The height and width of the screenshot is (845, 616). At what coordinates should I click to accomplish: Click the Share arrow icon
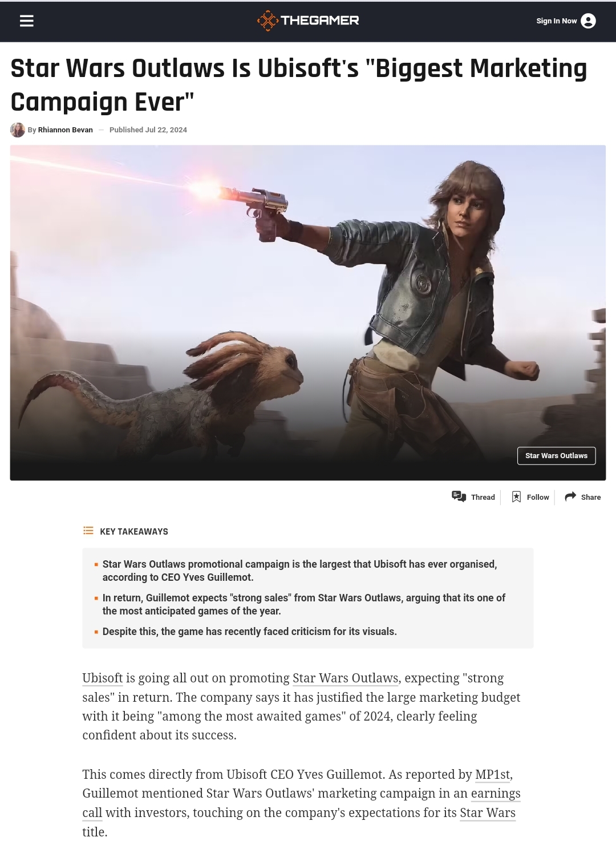coord(570,496)
